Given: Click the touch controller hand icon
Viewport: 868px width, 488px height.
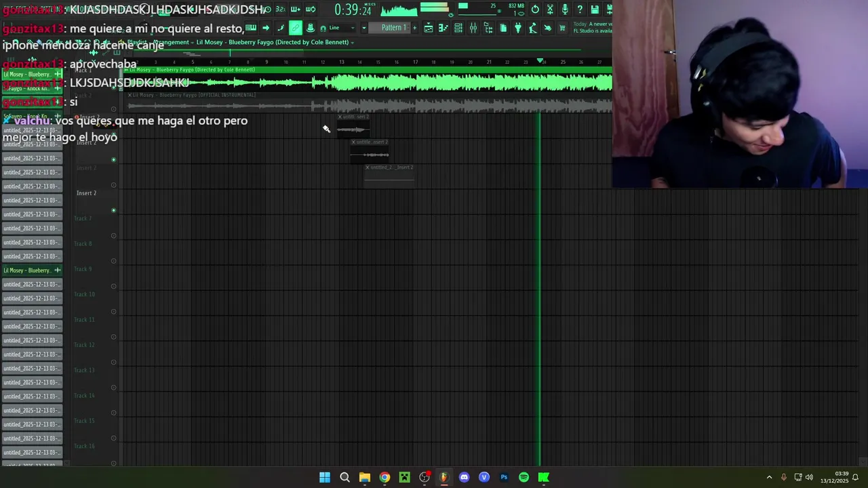Looking at the screenshot, I should coord(548,28).
